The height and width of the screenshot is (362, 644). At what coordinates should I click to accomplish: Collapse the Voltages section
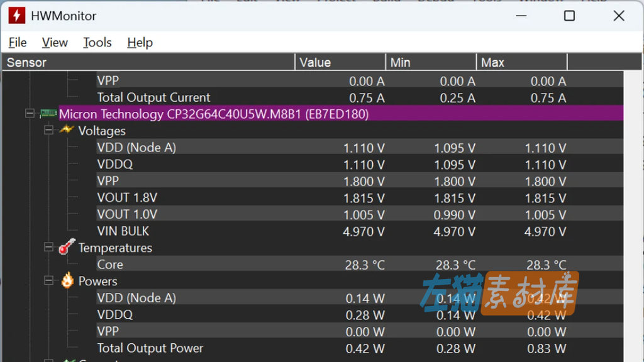tap(48, 130)
